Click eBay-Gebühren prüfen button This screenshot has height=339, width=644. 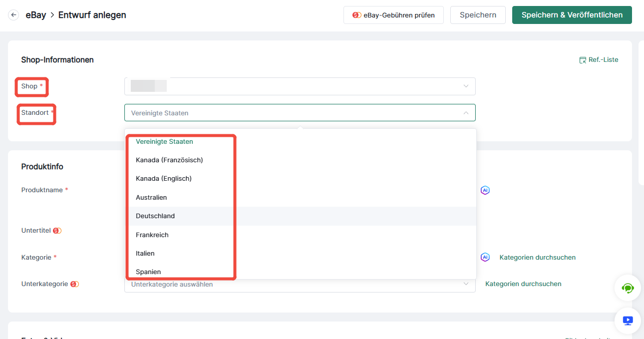393,15
